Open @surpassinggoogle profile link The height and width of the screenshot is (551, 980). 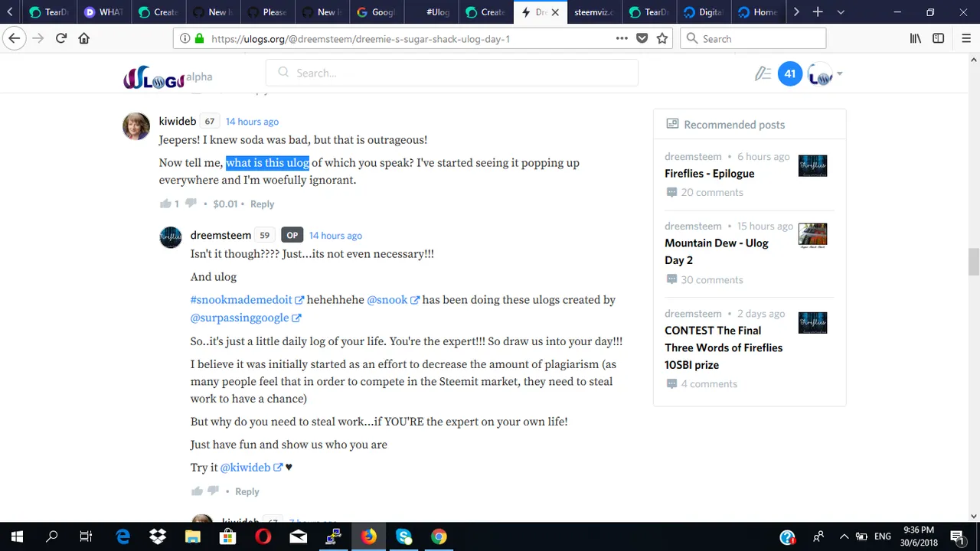pos(246,318)
